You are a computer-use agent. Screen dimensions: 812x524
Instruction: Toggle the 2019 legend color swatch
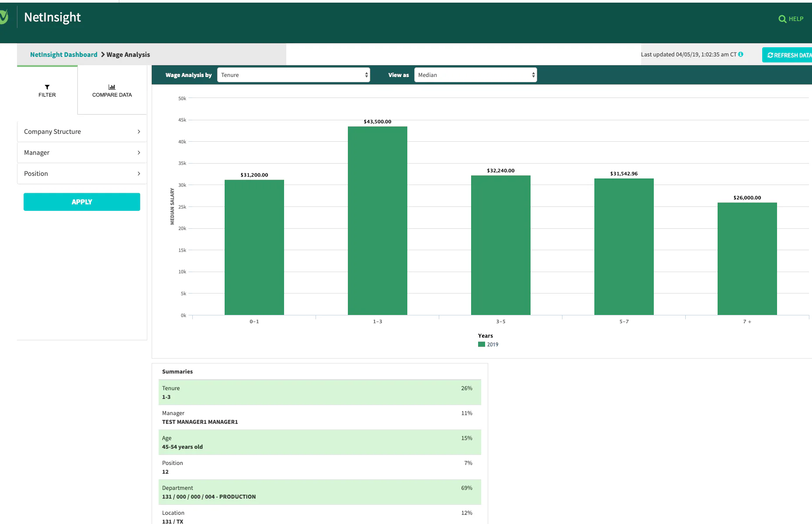click(482, 344)
